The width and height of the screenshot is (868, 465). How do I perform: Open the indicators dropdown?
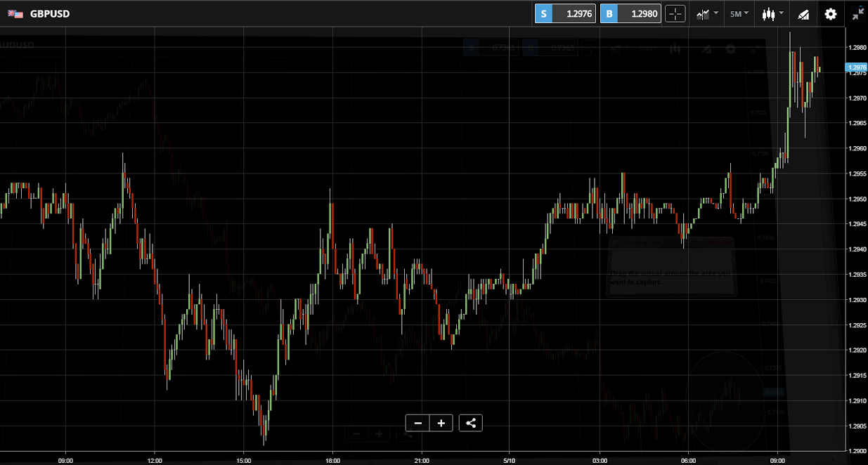(x=707, y=13)
